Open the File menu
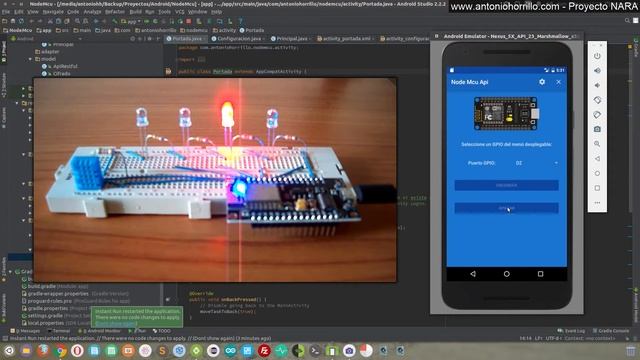This screenshot has height=360, width=640. pos(6,12)
